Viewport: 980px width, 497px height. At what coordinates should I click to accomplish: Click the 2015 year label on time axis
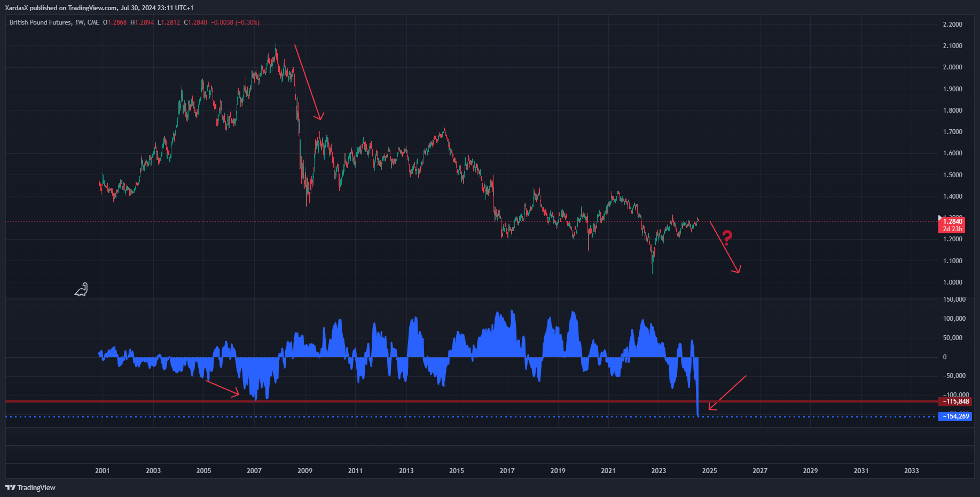click(457, 471)
